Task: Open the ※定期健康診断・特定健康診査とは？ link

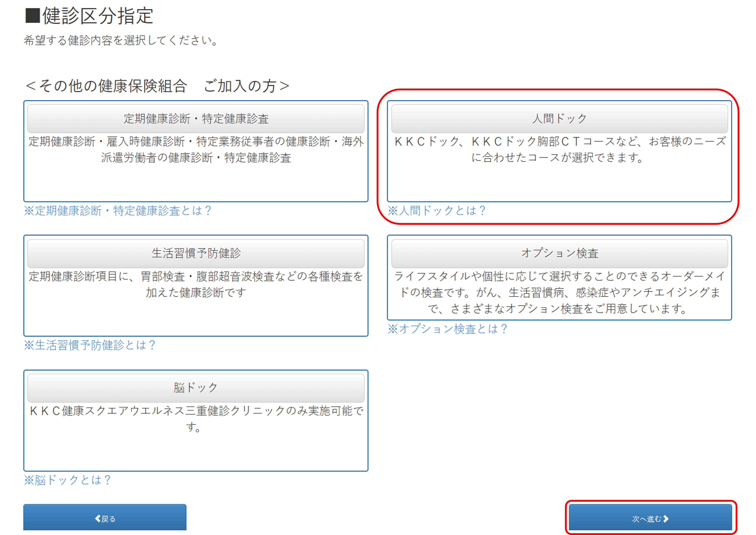Action: pyautogui.click(x=118, y=211)
